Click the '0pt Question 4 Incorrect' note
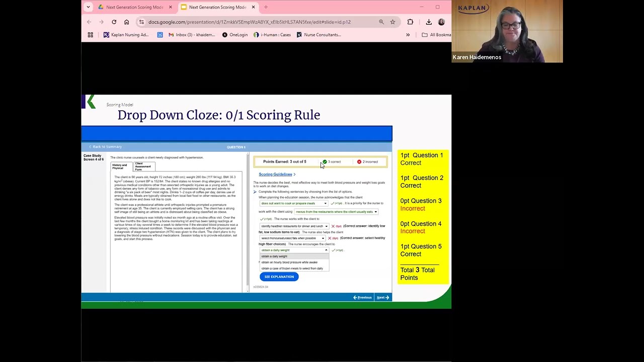The width and height of the screenshot is (644, 362). [x=421, y=227]
